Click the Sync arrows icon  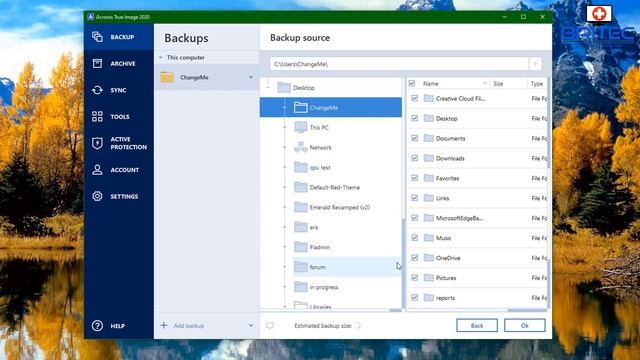tap(97, 90)
